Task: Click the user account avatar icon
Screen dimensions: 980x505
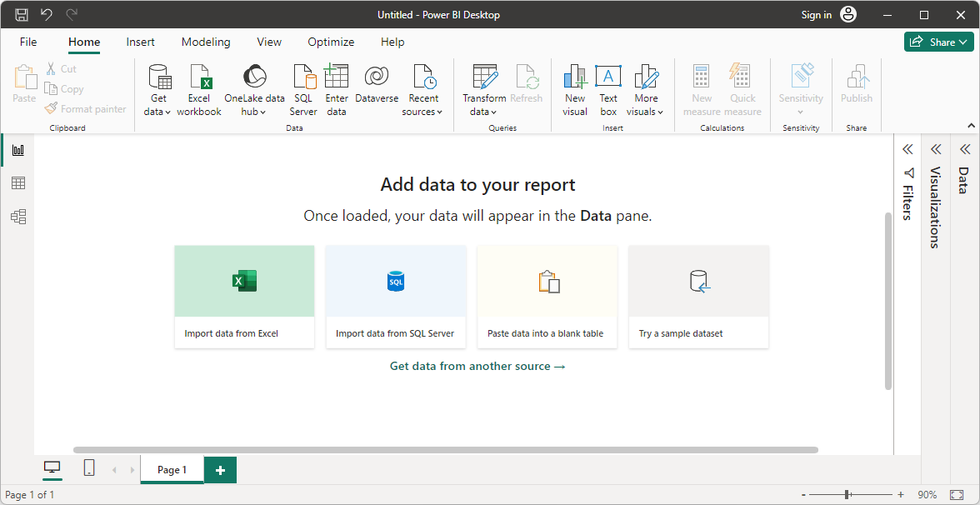Action: pyautogui.click(x=848, y=14)
